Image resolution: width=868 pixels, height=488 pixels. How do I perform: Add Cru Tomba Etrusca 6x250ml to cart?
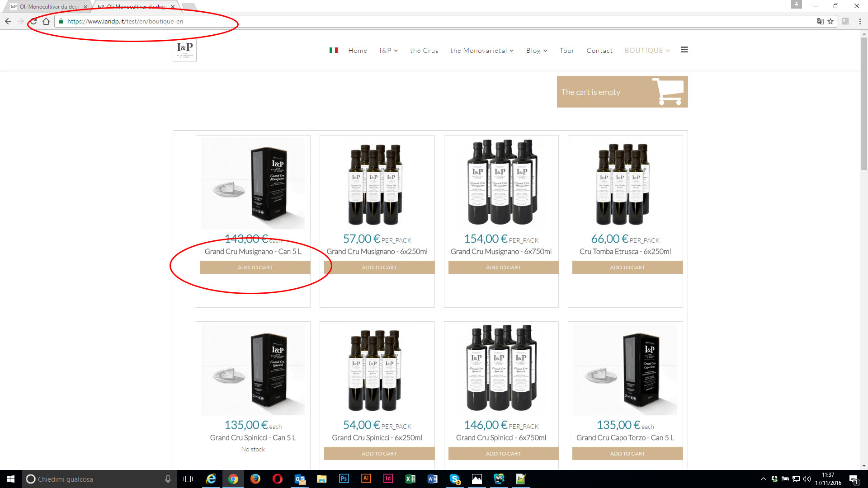click(x=627, y=267)
